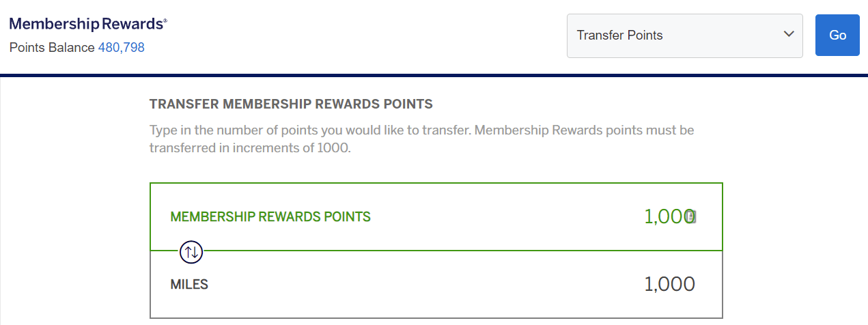The width and height of the screenshot is (868, 325).
Task: Click the Transfer Membership Rewards Points heading
Action: pos(291,104)
